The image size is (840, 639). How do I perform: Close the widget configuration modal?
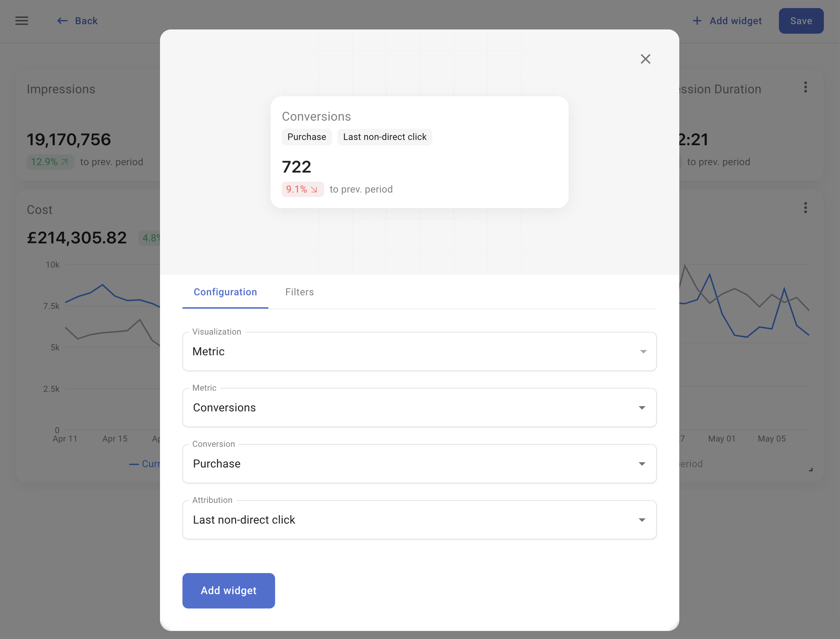click(x=646, y=59)
